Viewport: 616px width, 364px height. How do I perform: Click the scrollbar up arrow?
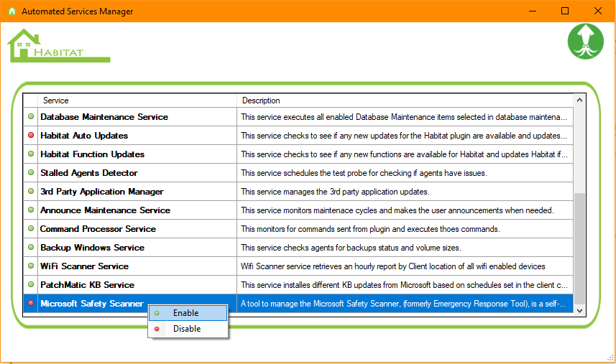click(579, 100)
